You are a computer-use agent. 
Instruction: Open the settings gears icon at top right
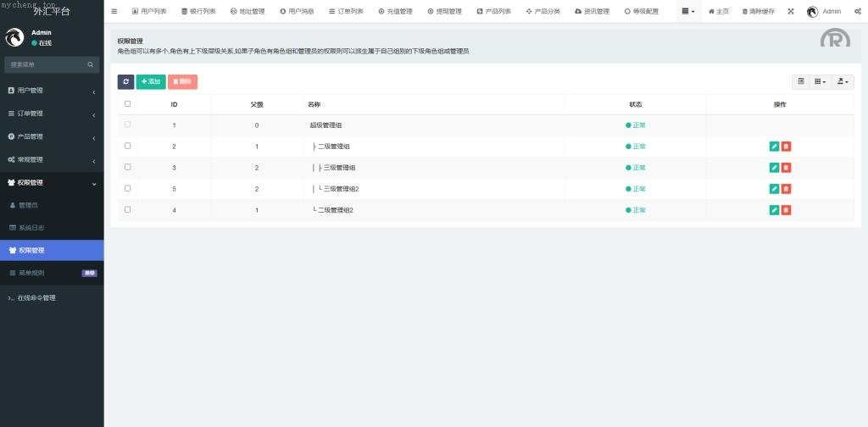(x=858, y=12)
